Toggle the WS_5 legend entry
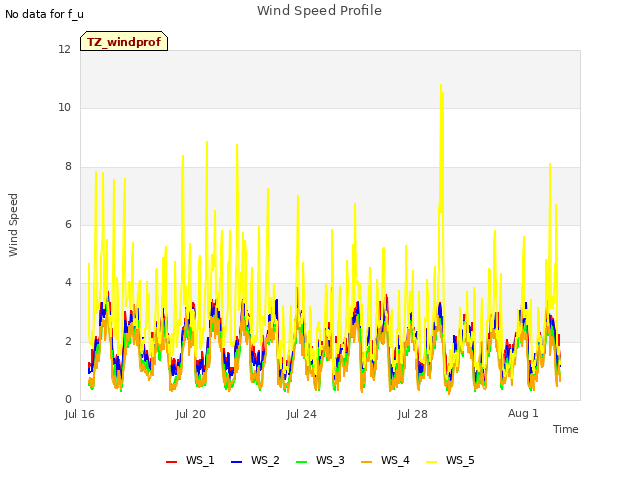Screen dimensions: 640x480 coord(450,460)
